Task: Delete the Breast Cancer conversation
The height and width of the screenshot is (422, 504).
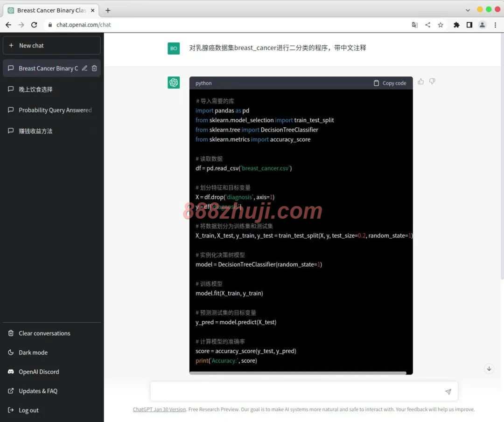Action: (x=94, y=68)
